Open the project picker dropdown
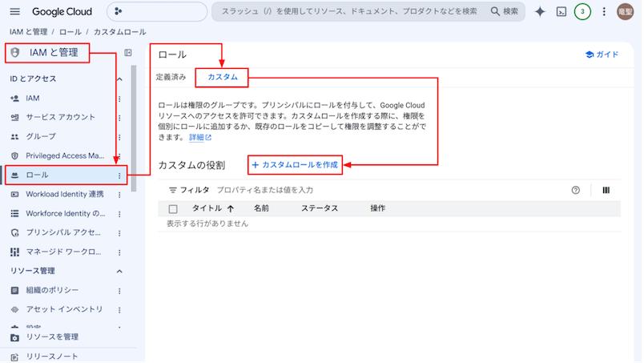 pos(157,11)
